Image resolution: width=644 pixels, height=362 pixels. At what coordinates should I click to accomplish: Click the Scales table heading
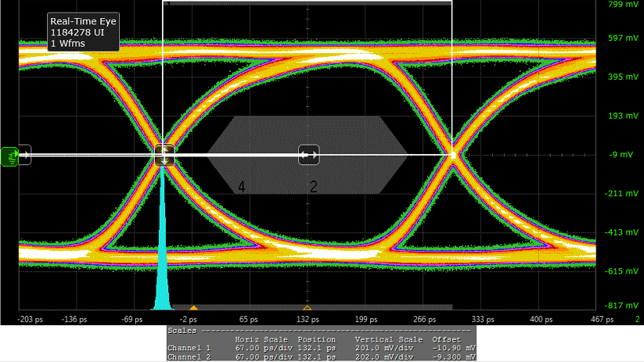tap(182, 331)
